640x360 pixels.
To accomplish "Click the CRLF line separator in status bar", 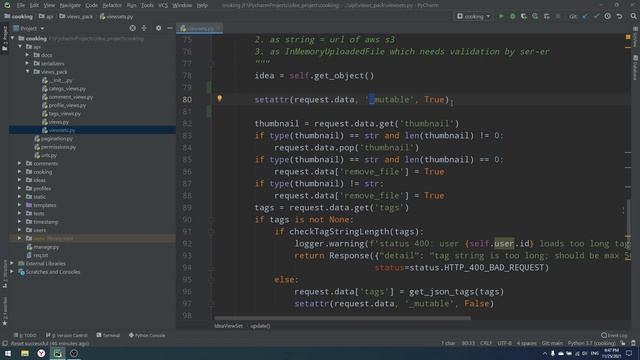I will (x=486, y=343).
